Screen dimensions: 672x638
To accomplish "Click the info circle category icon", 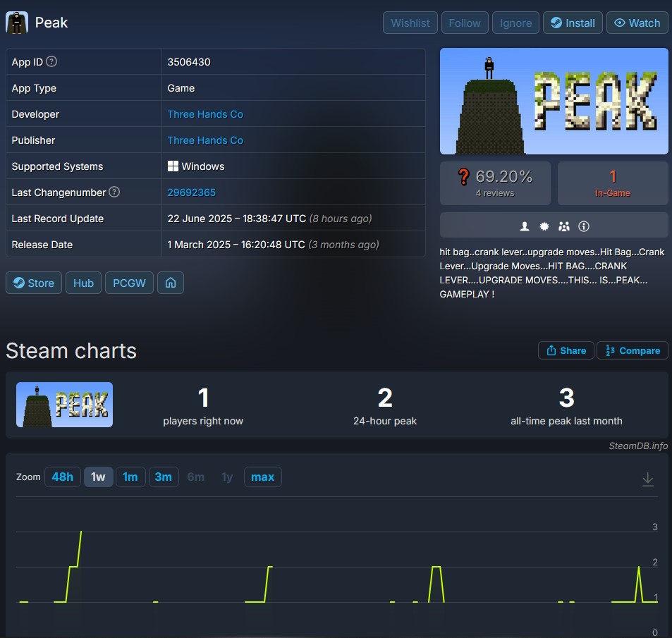I will 584,226.
